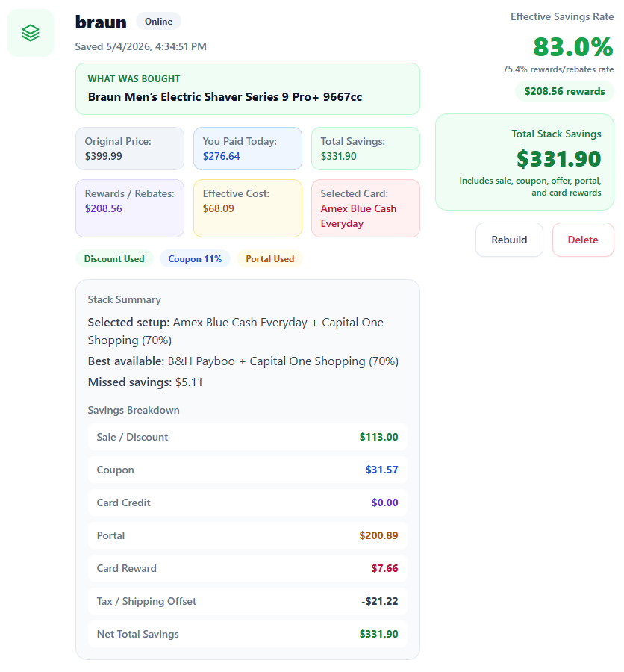Click the $208.56 rewards pill
The height and width of the screenshot is (672, 624).
pyautogui.click(x=564, y=91)
